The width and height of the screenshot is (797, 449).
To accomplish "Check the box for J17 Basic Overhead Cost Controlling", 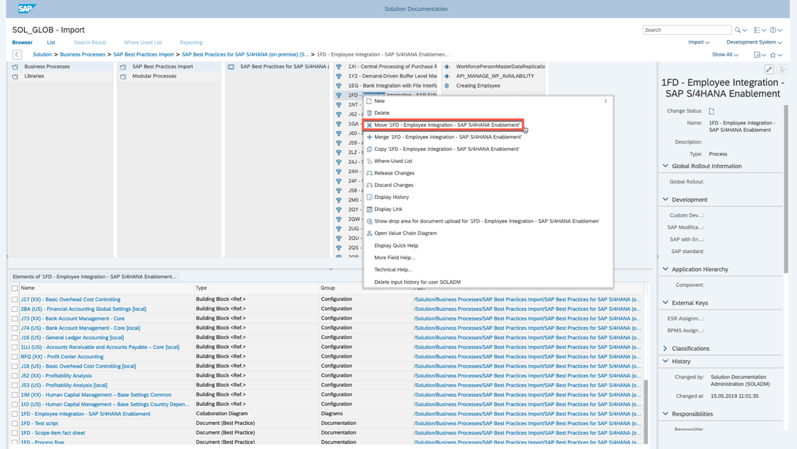I will click(x=15, y=300).
